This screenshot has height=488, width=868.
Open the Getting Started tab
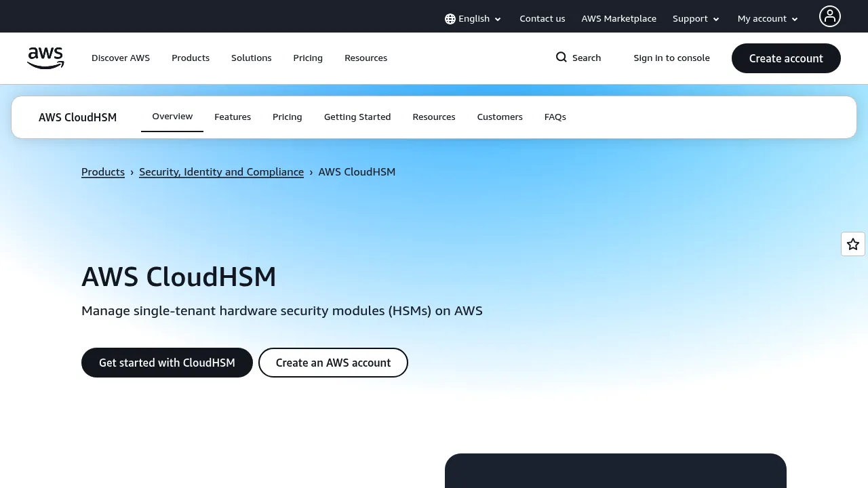pyautogui.click(x=357, y=117)
